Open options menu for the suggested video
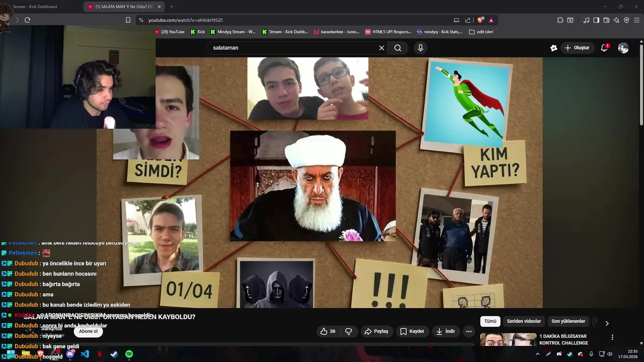Viewport: 644px width, 362px height. [x=612, y=337]
